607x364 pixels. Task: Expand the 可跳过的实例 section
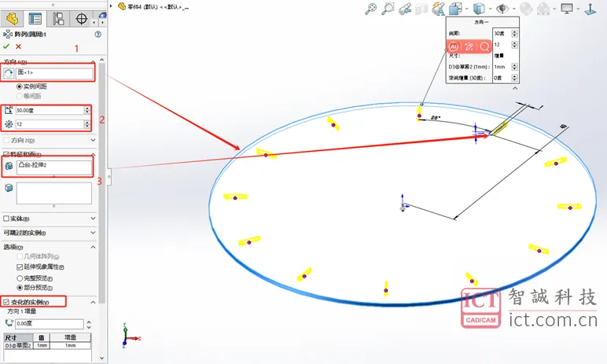tap(93, 233)
